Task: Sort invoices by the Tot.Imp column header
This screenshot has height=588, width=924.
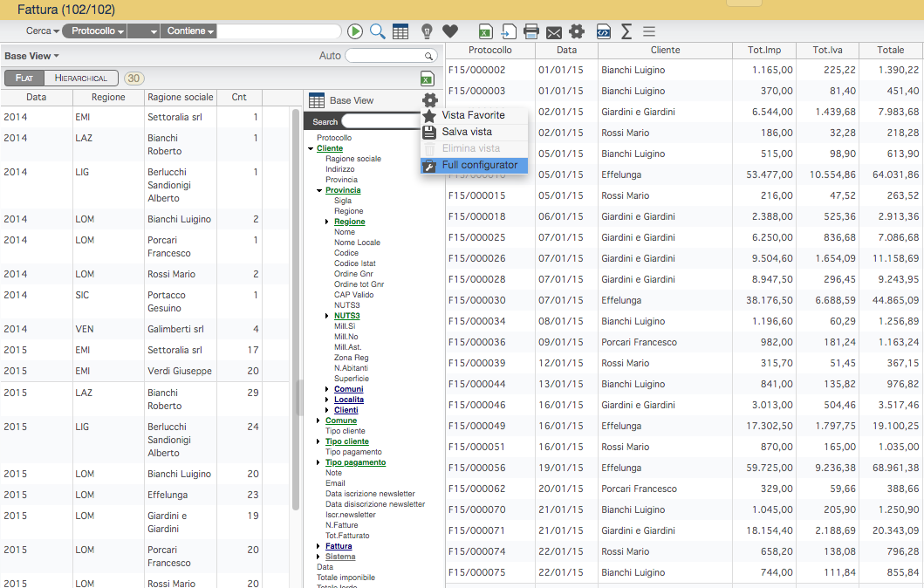Action: (x=764, y=50)
